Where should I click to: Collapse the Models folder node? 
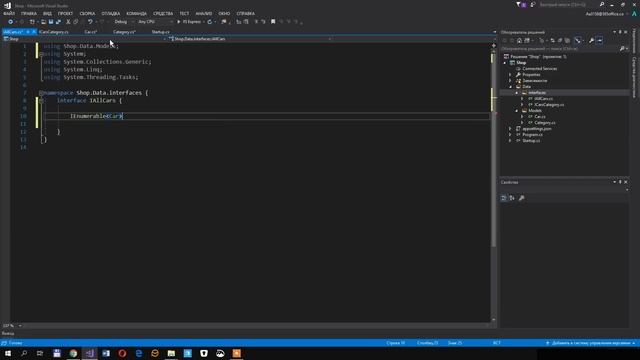point(516,111)
